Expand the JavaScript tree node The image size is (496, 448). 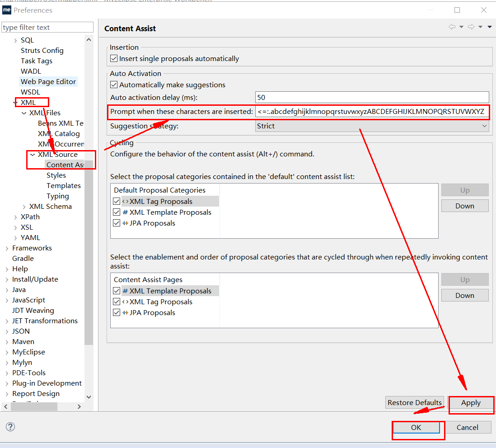(7, 301)
